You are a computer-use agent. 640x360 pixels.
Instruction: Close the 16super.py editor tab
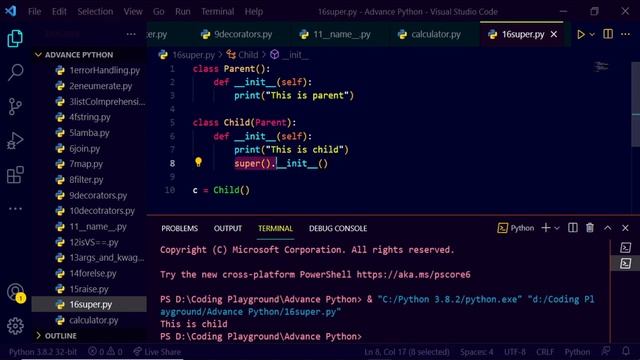point(553,34)
